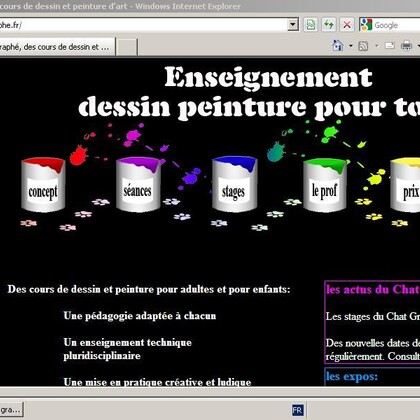This screenshot has height=420, width=420.
Task: Click the FR language bar indicator
Action: [x=297, y=410]
